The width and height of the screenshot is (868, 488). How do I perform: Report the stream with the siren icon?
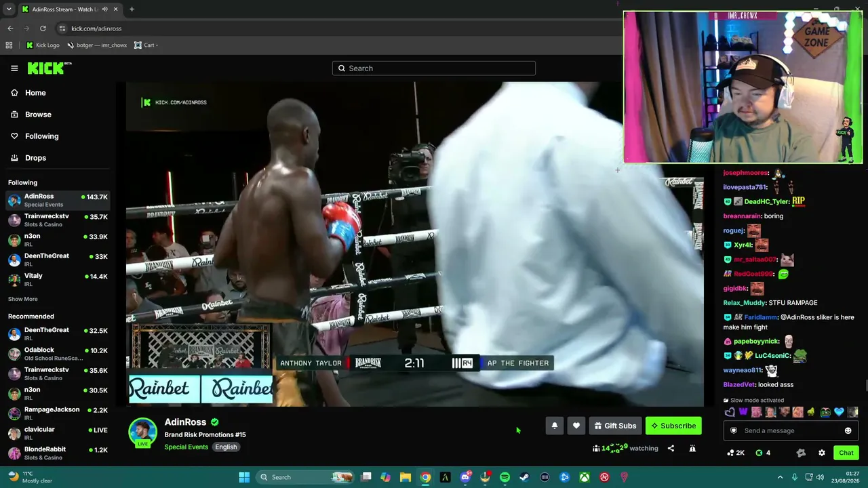pos(692,448)
